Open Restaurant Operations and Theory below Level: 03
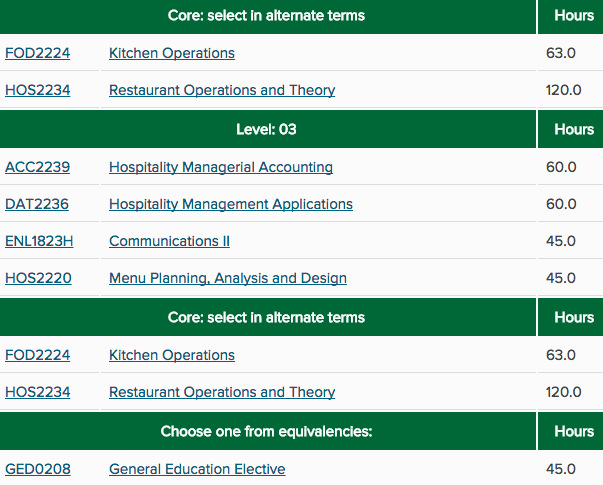The height and width of the screenshot is (485, 603). coord(222,392)
